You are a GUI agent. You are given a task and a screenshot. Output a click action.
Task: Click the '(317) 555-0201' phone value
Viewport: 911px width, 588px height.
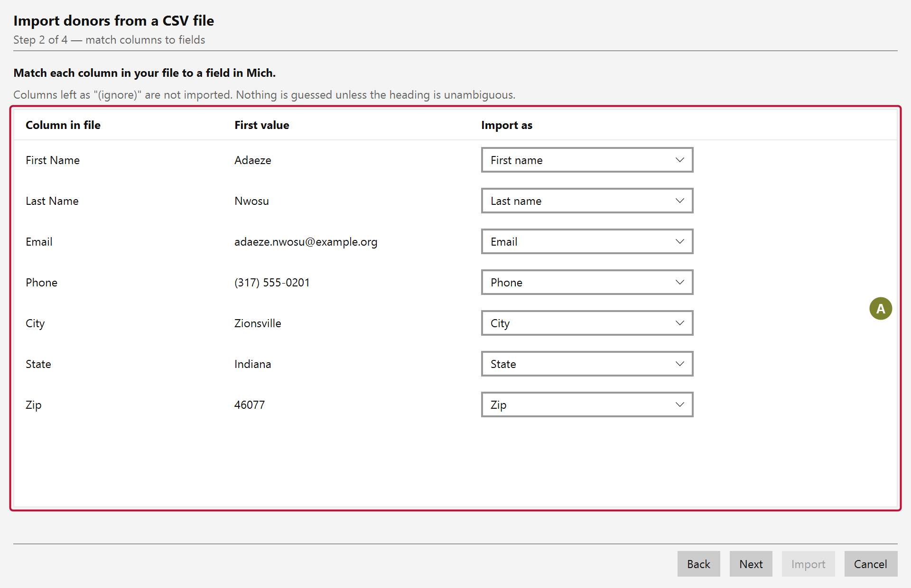[x=272, y=283]
